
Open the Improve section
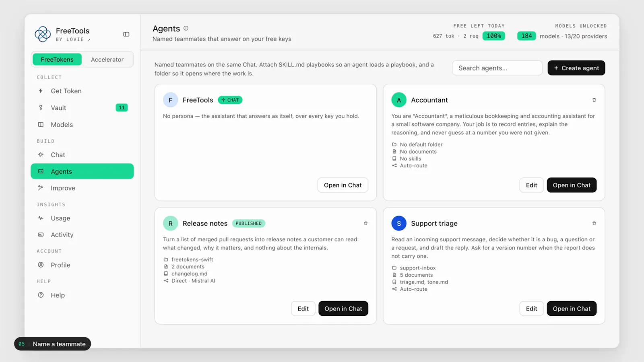[82, 188]
